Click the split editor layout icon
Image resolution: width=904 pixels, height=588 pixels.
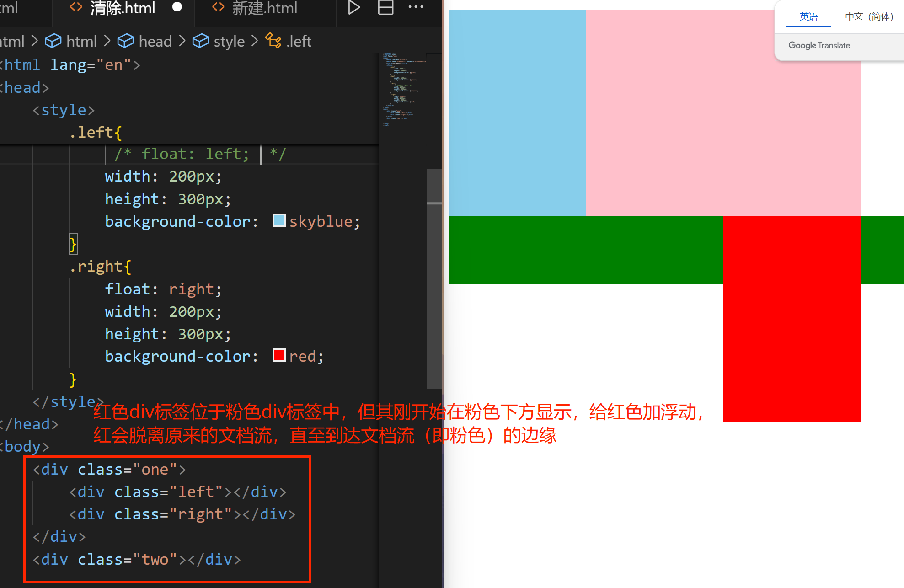(385, 8)
